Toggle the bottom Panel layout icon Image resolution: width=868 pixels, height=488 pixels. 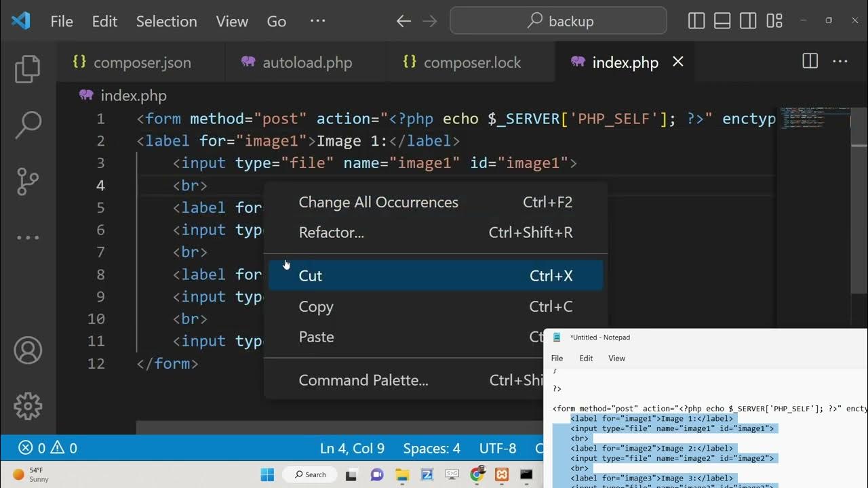[722, 21]
